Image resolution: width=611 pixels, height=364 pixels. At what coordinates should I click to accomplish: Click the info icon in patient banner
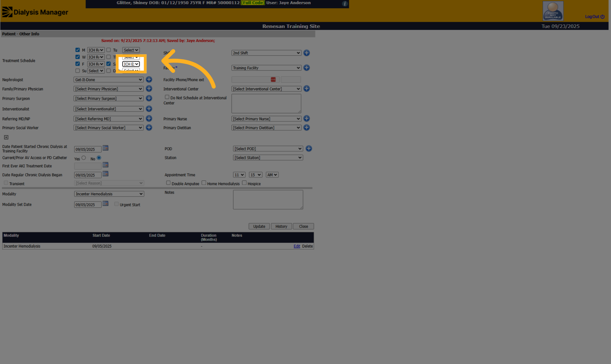[x=345, y=4]
